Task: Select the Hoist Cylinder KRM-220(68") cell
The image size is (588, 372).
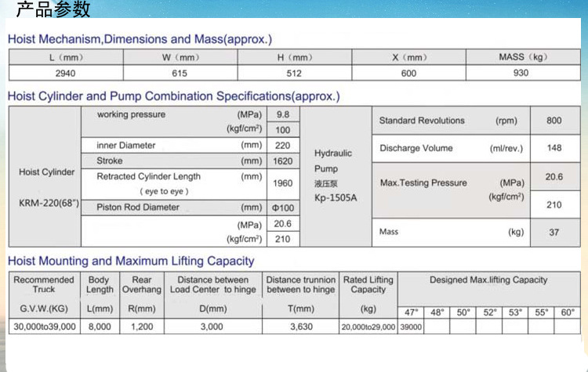Action: pos(47,186)
